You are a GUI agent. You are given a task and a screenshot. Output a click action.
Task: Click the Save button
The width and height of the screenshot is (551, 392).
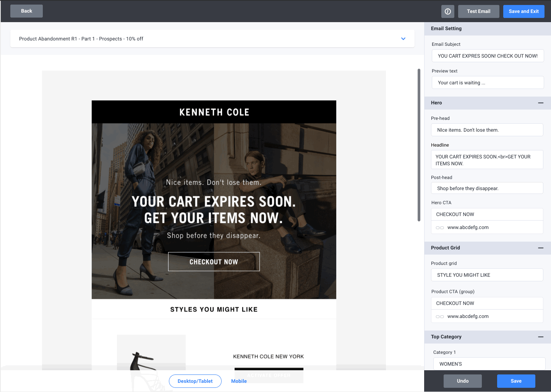click(x=516, y=381)
